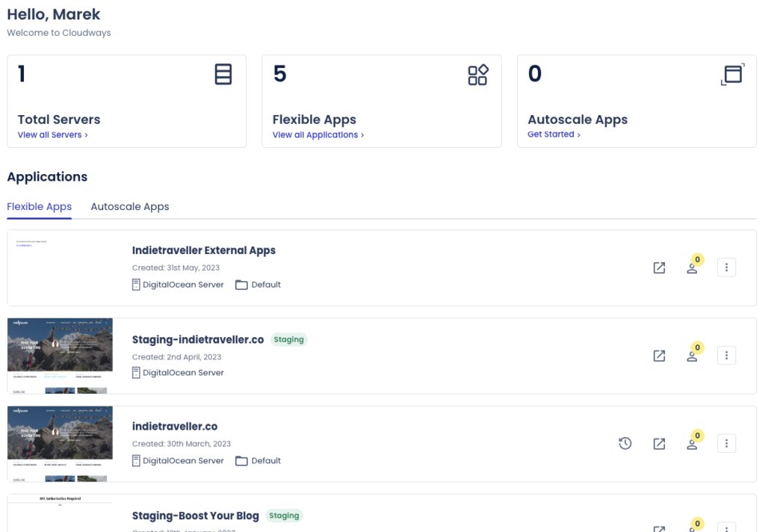Image resolution: width=765 pixels, height=532 pixels.
Task: Open three-dot menu for Staging-indietraveller.co
Action: 726,356
